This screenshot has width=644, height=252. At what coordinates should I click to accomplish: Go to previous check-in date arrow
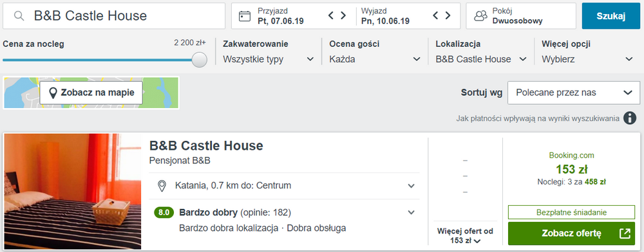[x=331, y=15]
